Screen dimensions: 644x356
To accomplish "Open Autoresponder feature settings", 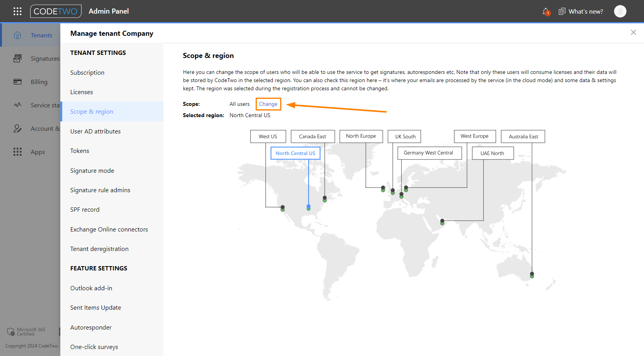I will click(112, 327).
